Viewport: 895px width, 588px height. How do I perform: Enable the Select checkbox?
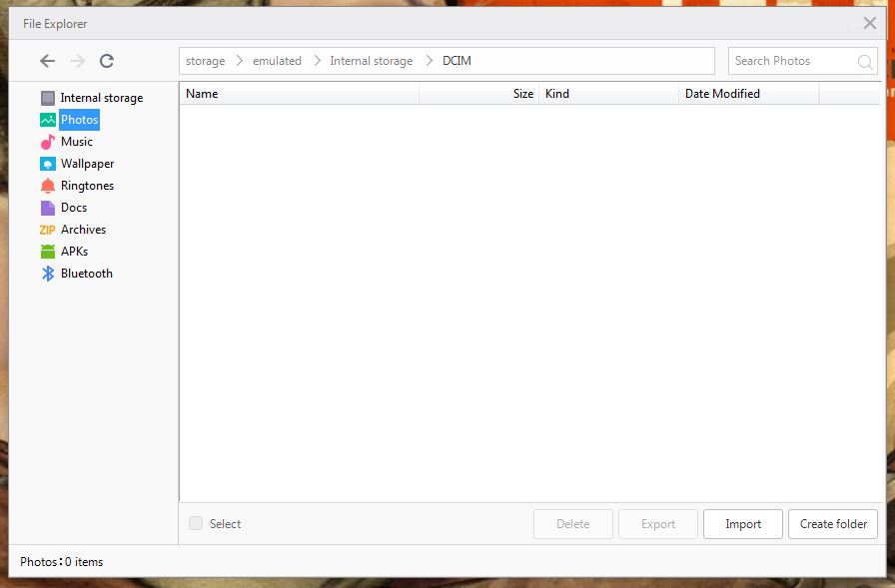point(196,523)
